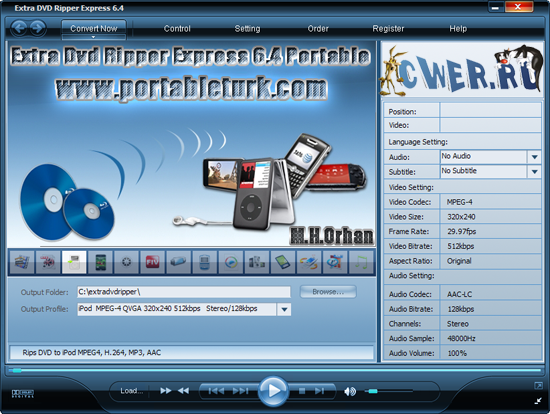550x414 pixels.
Task: Select the white iPod profile icon
Action: click(x=74, y=262)
